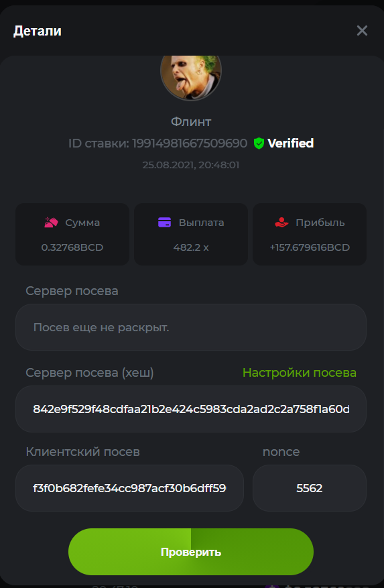
Task: Open Настройки посева link
Action: 300,372
